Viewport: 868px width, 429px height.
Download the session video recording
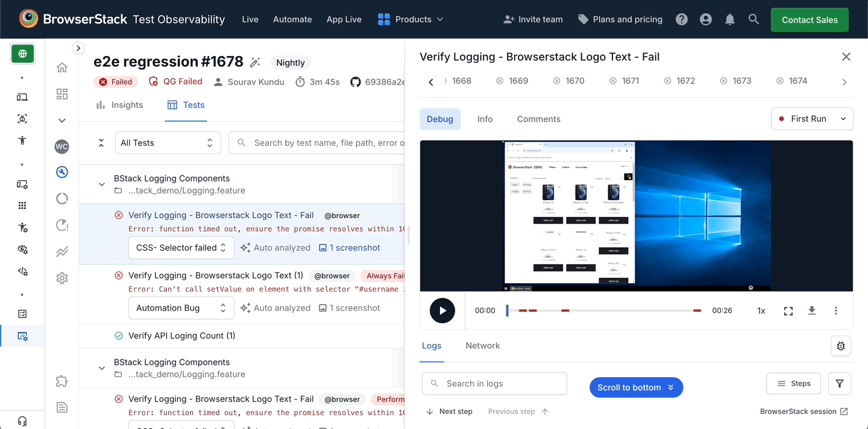point(812,310)
